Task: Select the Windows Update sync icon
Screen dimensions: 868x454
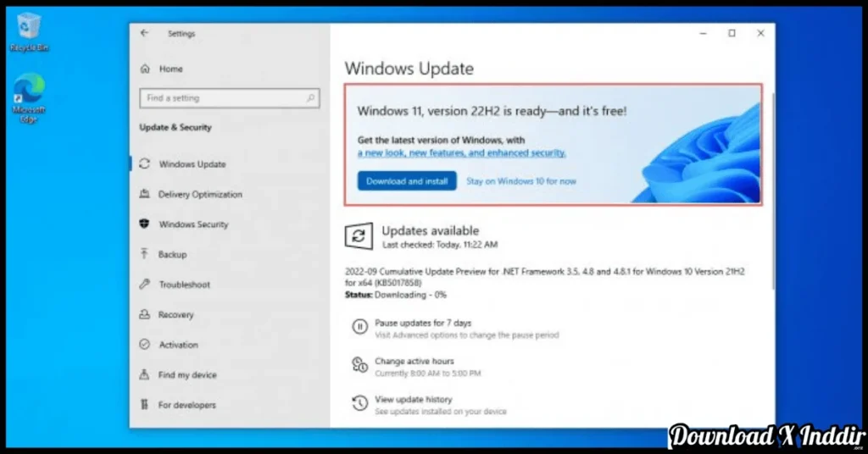Action: (144, 163)
